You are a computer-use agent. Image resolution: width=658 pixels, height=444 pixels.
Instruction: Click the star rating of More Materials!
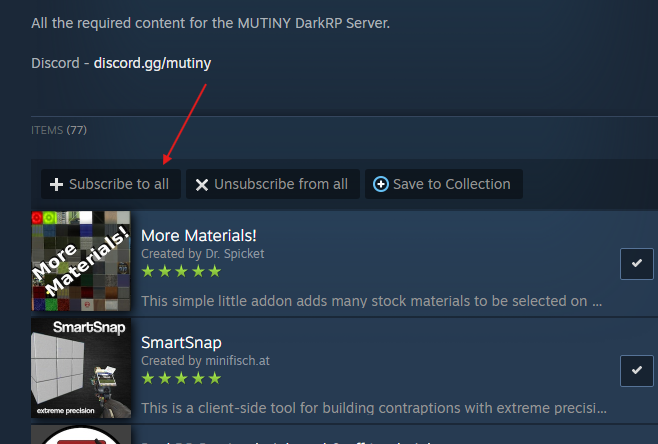click(181, 272)
